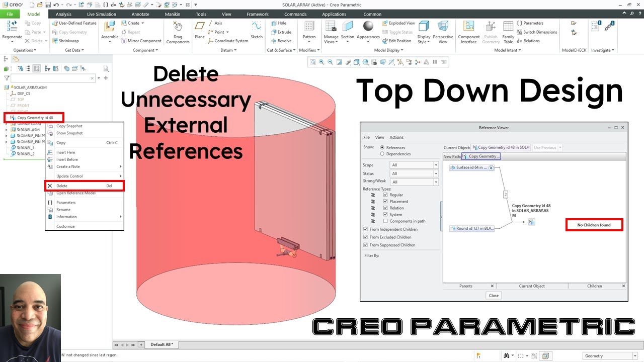Expand PANEL.ASM in the model tree
Image resolution: width=644 pixels, height=362 pixels.
click(6, 130)
